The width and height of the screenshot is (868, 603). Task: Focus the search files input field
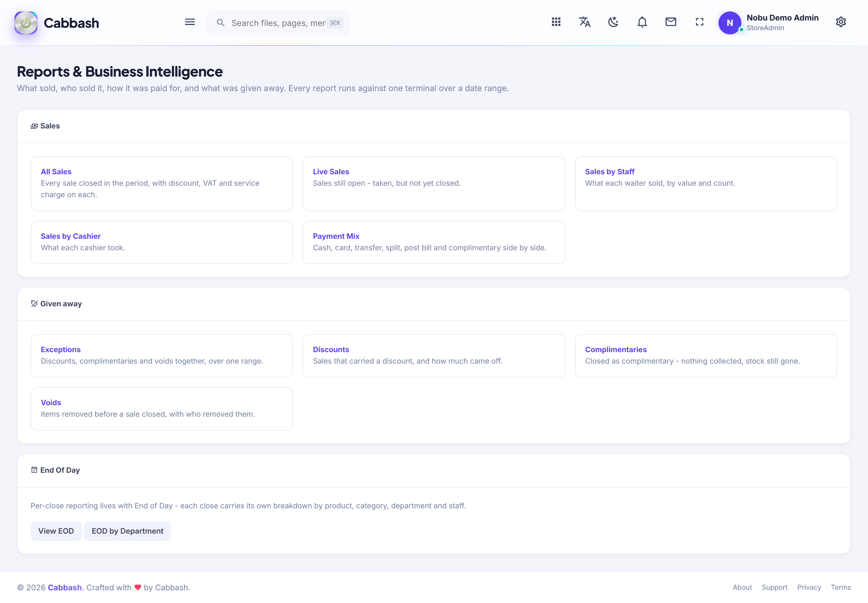(x=278, y=23)
